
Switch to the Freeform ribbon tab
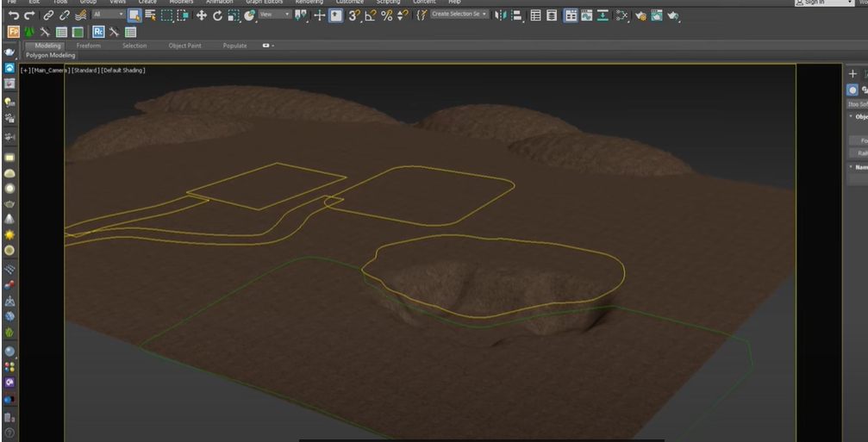tap(88, 46)
